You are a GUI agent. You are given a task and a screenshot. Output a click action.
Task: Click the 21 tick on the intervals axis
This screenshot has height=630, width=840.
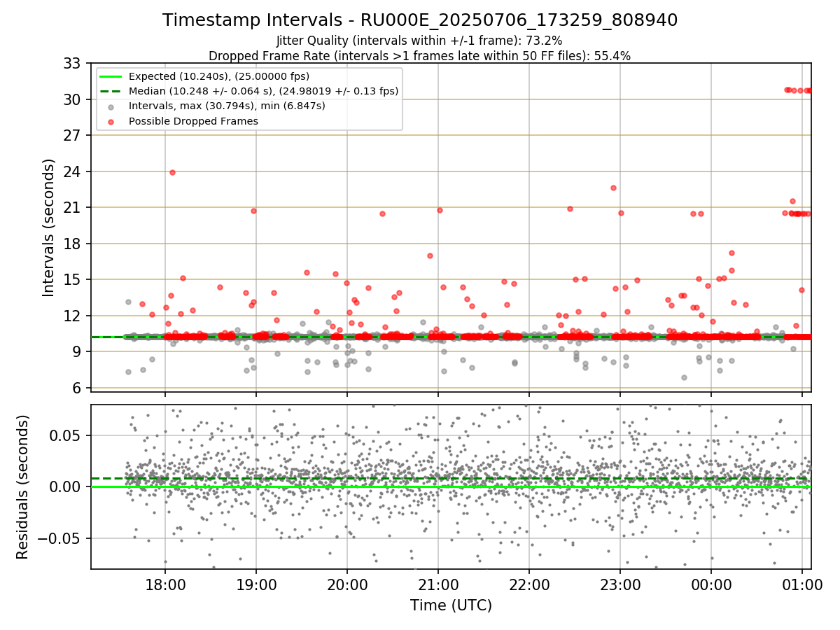[x=73, y=208]
